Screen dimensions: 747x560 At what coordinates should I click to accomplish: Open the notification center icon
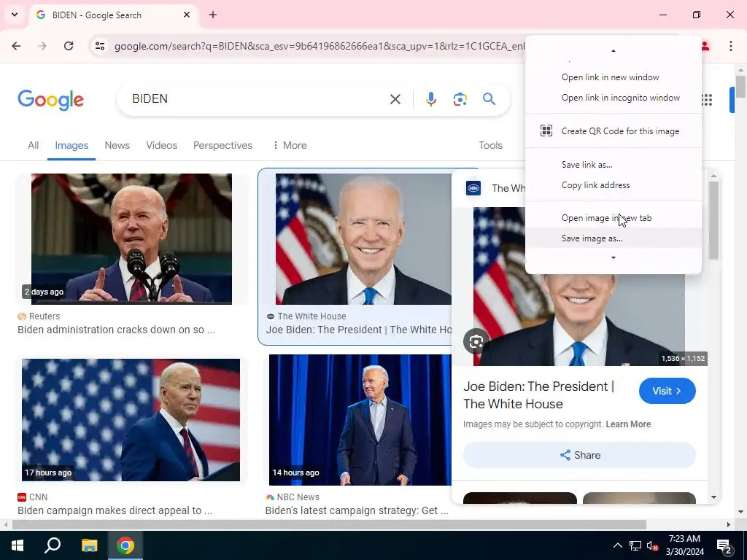pyautogui.click(x=724, y=546)
